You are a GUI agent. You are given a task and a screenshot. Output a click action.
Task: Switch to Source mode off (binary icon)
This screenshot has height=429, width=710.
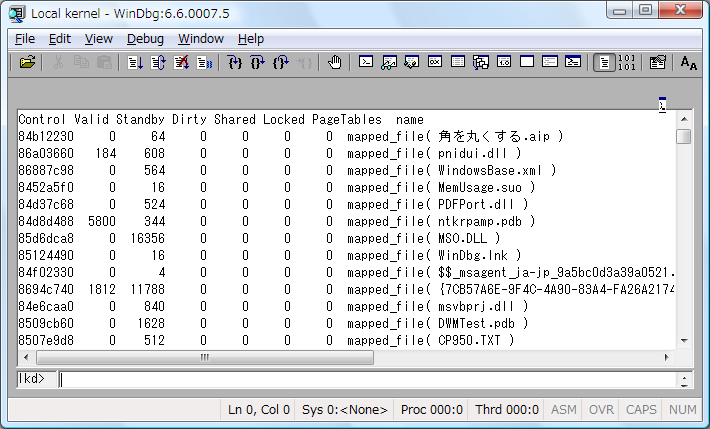627,63
